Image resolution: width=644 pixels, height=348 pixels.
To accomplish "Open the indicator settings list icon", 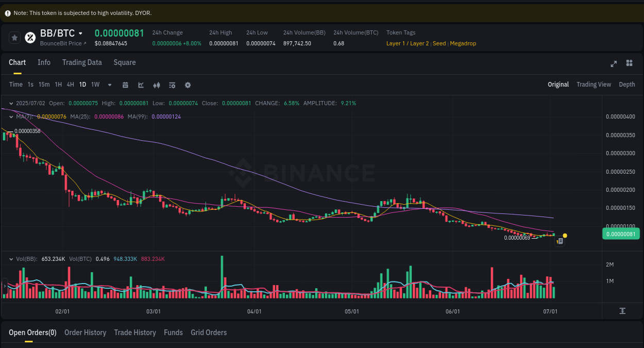I will coord(172,85).
